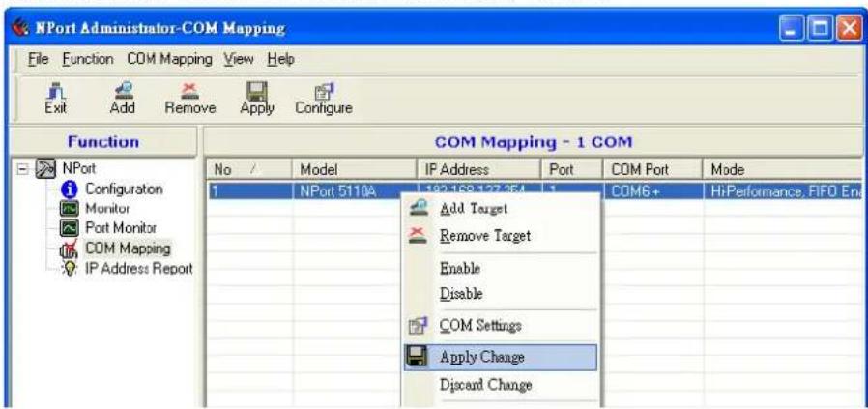Screen dimensions: 868x409
Task: Click the Configure toolbar icon
Action: 324,91
